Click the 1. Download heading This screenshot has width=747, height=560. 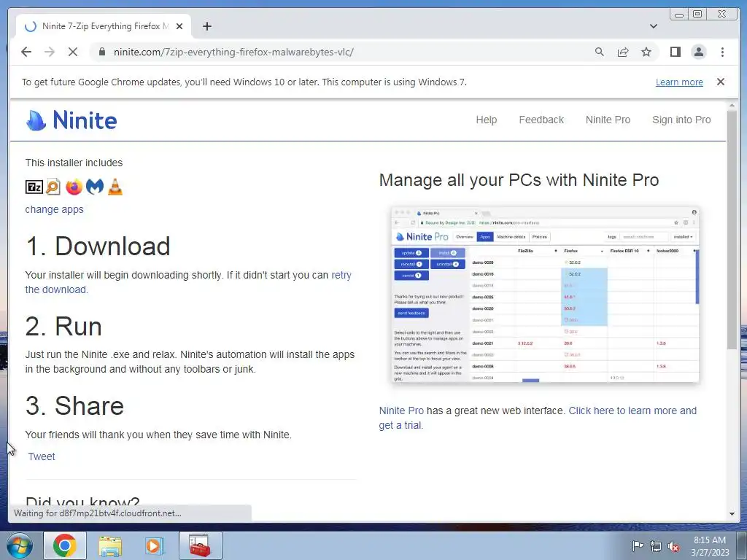(98, 246)
